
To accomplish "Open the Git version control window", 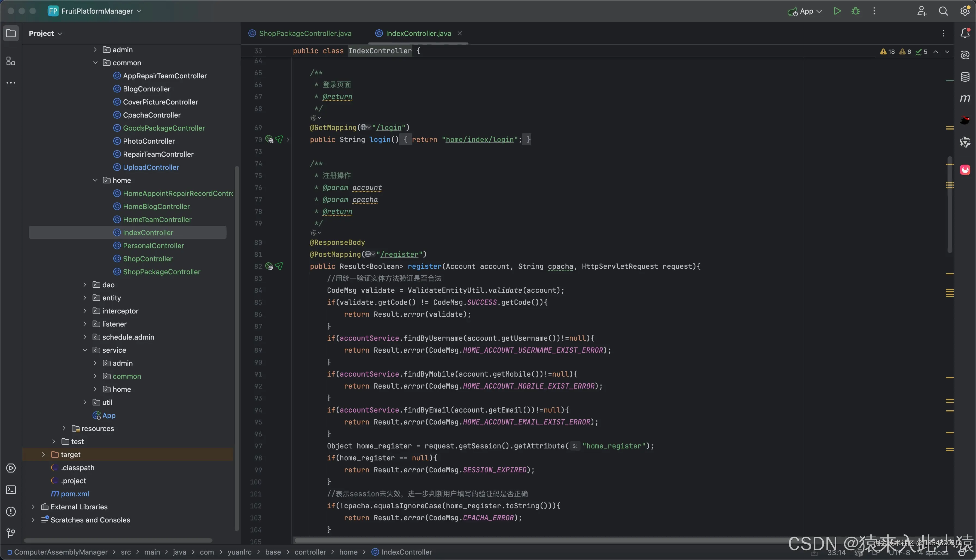I will point(11,533).
